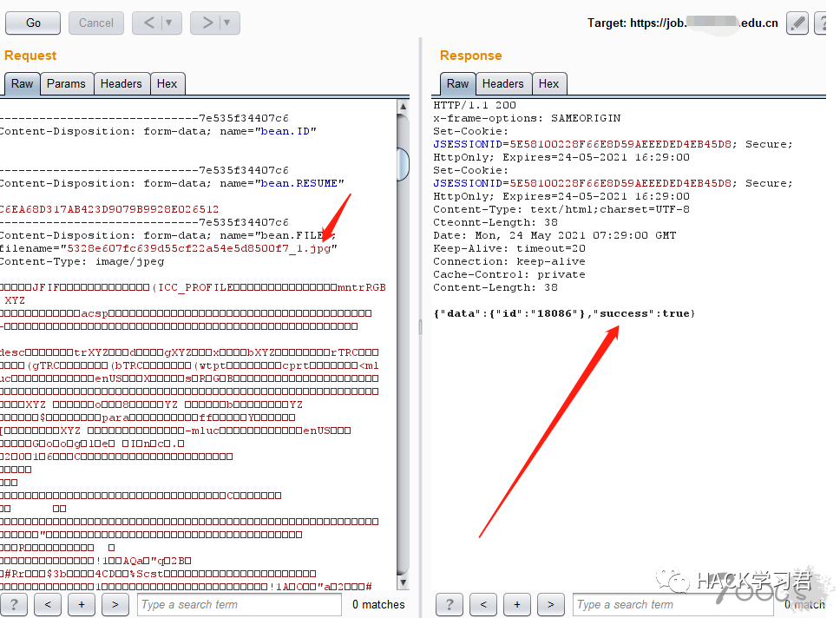View the Response Hex tab
Screen dimensions: 840x618
pos(548,84)
